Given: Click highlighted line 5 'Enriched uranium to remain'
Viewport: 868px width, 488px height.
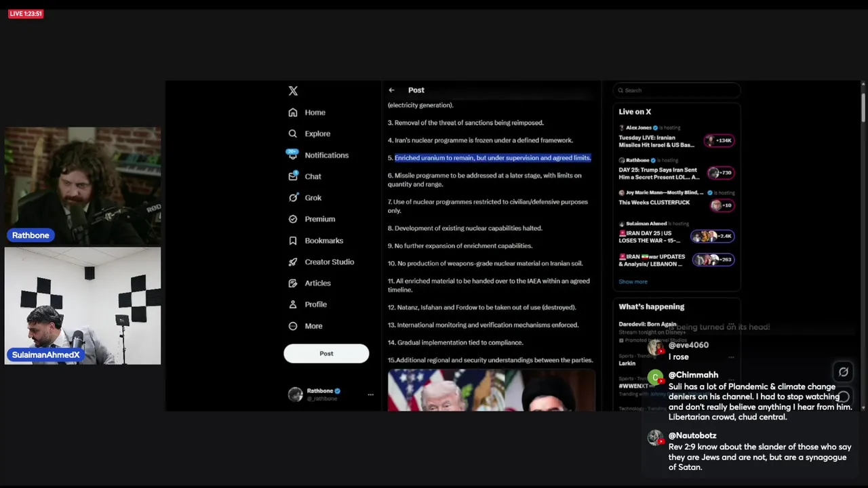Looking at the screenshot, I should 492,158.
